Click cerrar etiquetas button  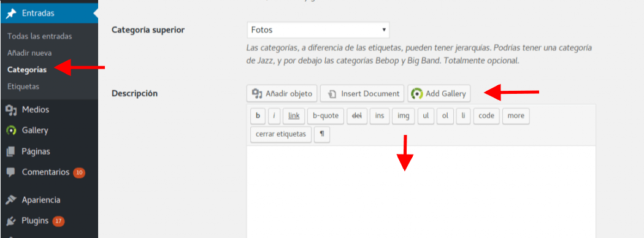tap(281, 134)
